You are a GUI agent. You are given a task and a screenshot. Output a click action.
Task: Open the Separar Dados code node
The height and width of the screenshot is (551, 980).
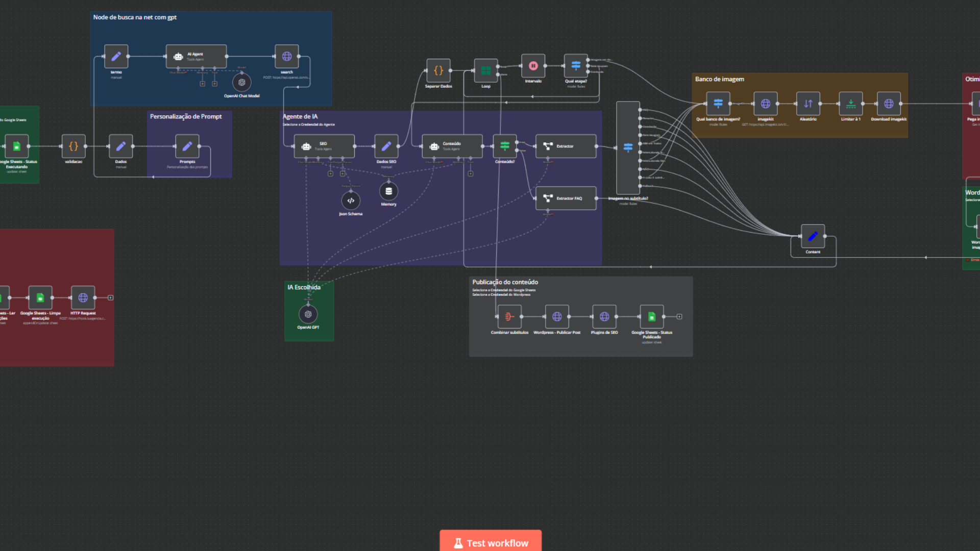[438, 71]
